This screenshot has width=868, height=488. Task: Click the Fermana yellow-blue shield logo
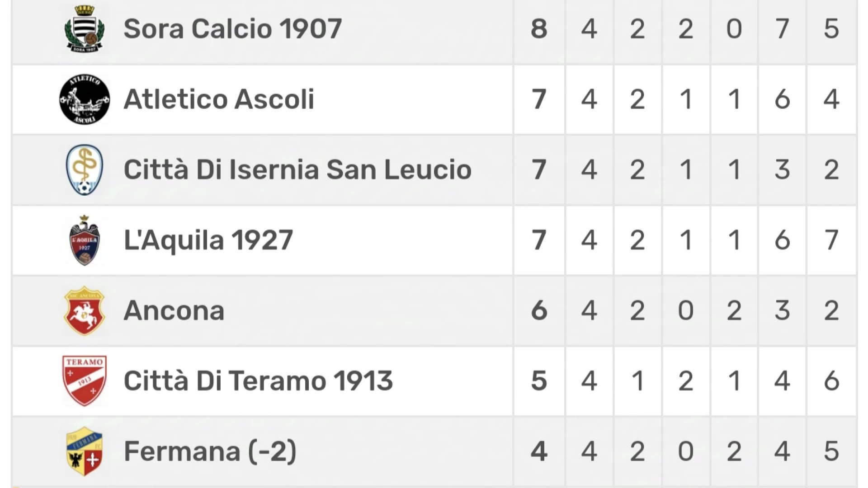(85, 451)
